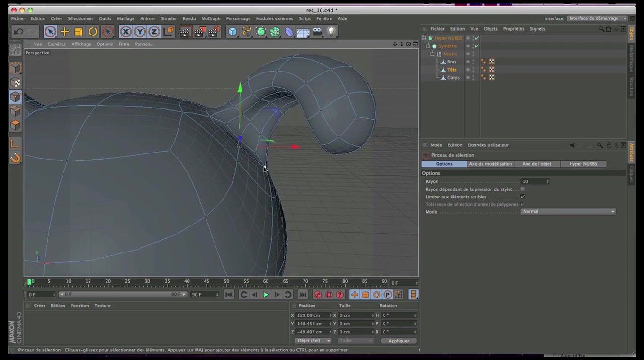
Task: Switch to the Axe de modélisation tab
Action: tap(490, 164)
